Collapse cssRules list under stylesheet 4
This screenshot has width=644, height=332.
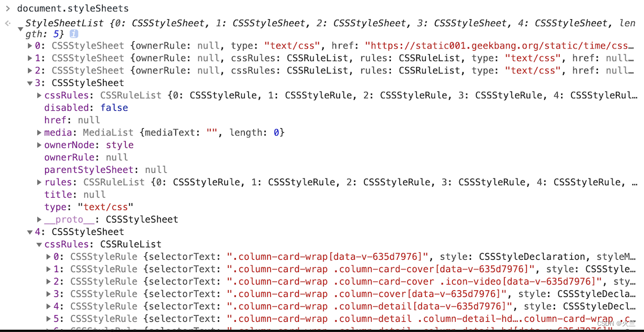click(39, 244)
